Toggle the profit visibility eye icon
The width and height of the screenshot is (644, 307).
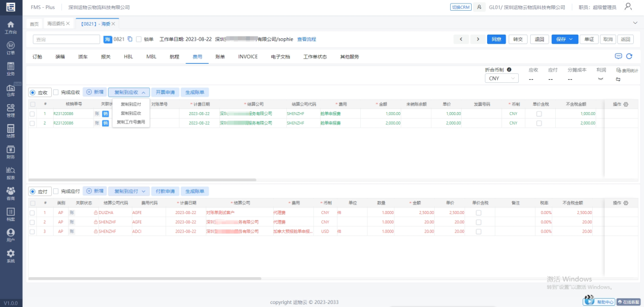(x=601, y=79)
